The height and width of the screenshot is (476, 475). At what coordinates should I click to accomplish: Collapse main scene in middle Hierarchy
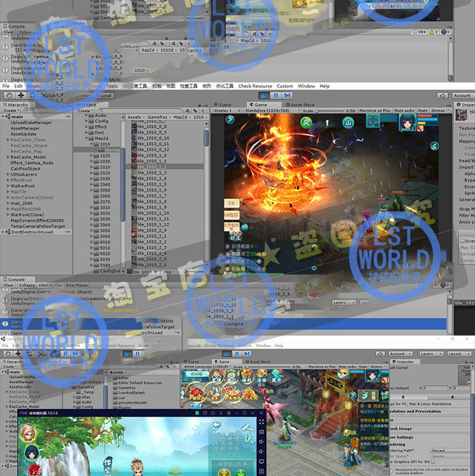[x=3, y=117]
